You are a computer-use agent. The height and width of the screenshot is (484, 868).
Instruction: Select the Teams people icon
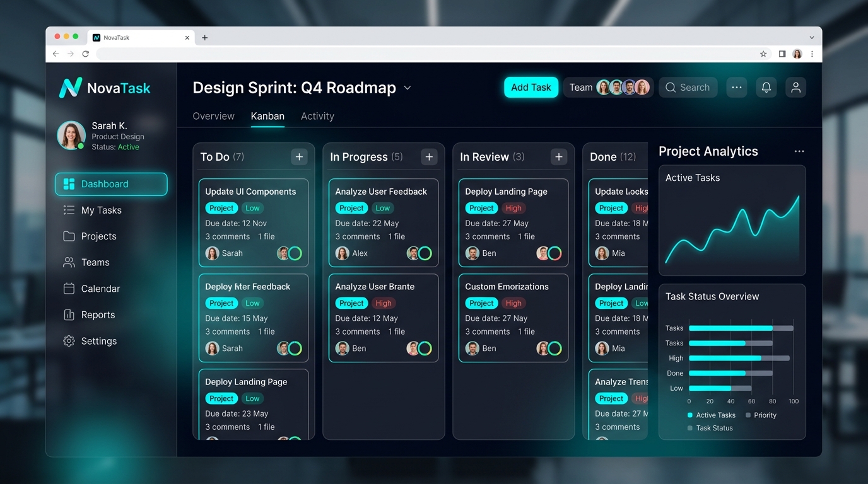click(69, 262)
